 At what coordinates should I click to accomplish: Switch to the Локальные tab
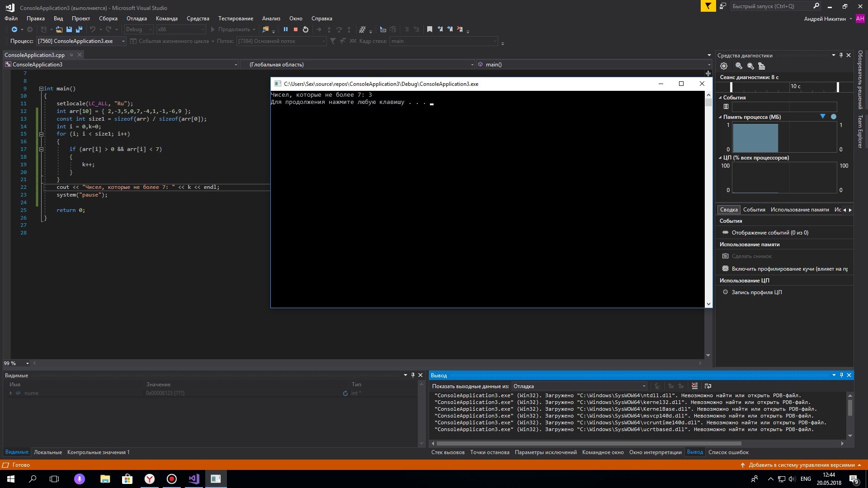47,452
